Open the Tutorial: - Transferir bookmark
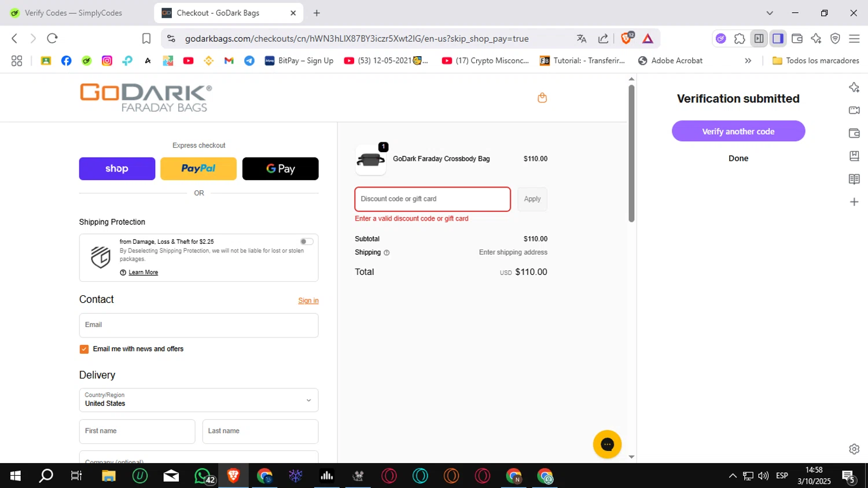This screenshot has height=488, width=868. point(582,61)
